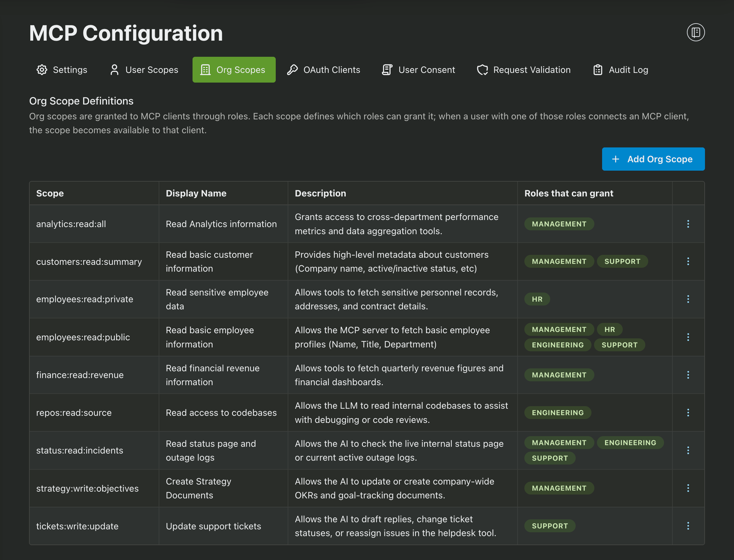734x560 pixels.
Task: Click the SUPPORT badge in tickets:write:update row
Action: (x=550, y=526)
